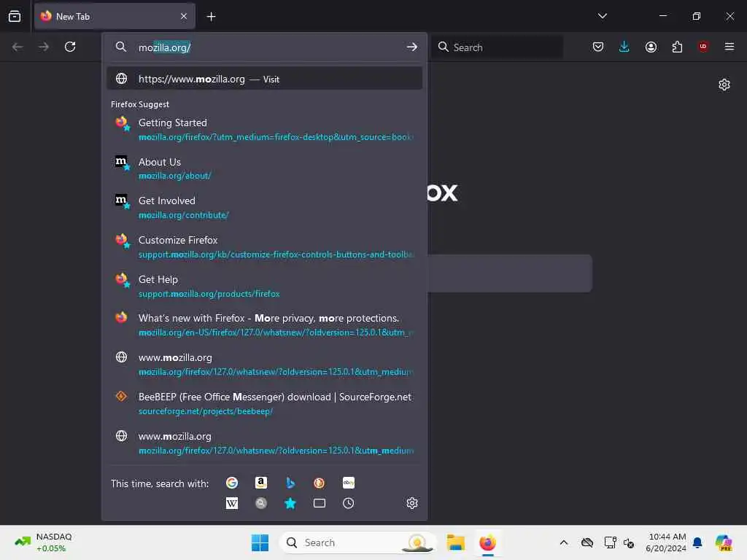The width and height of the screenshot is (747, 560).
Task: Open the Save to Pocket button
Action: 598,47
